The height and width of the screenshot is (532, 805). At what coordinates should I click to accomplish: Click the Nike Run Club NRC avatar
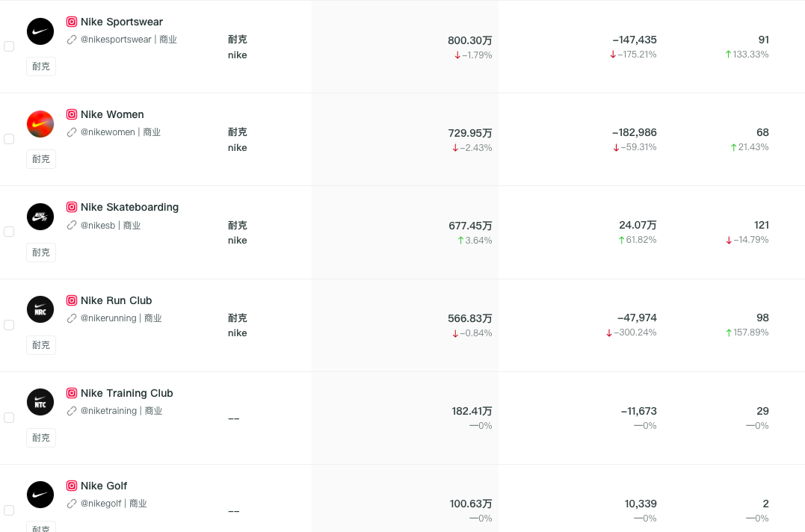click(40, 309)
